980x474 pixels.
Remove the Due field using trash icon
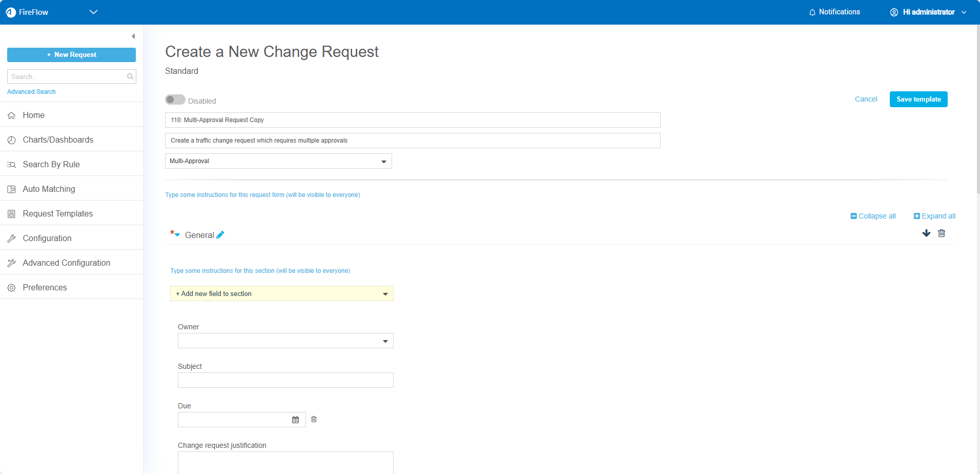click(x=314, y=419)
